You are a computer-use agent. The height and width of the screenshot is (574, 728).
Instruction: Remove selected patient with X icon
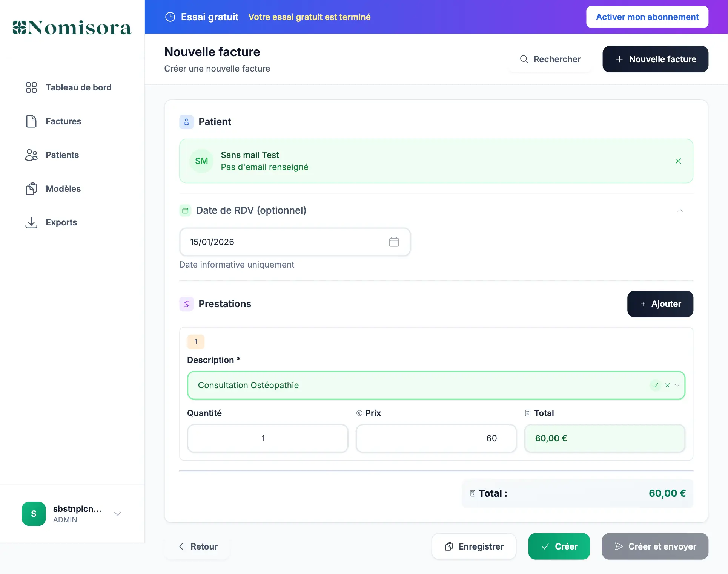pyautogui.click(x=678, y=161)
